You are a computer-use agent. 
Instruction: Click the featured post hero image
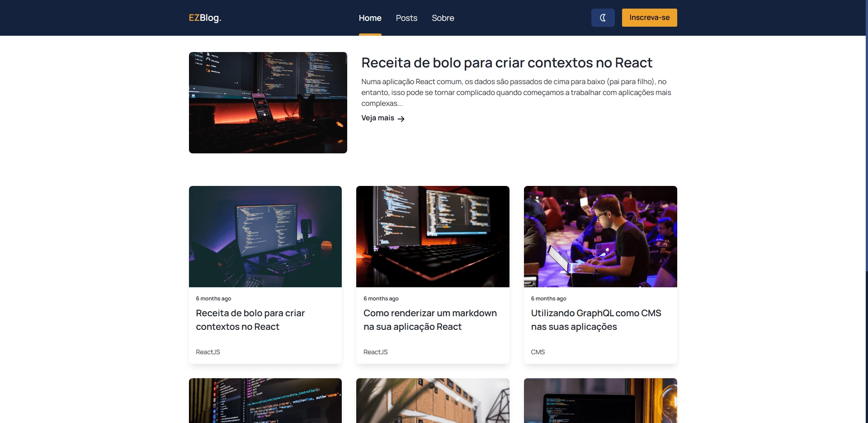click(x=268, y=103)
